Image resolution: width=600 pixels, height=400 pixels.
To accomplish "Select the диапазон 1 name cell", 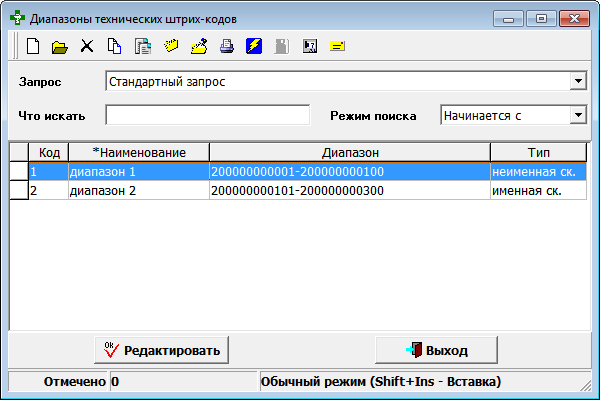I will [139, 171].
